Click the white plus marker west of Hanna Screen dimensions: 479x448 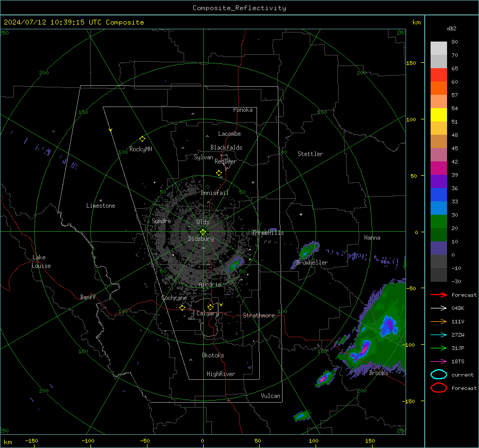coord(301,214)
